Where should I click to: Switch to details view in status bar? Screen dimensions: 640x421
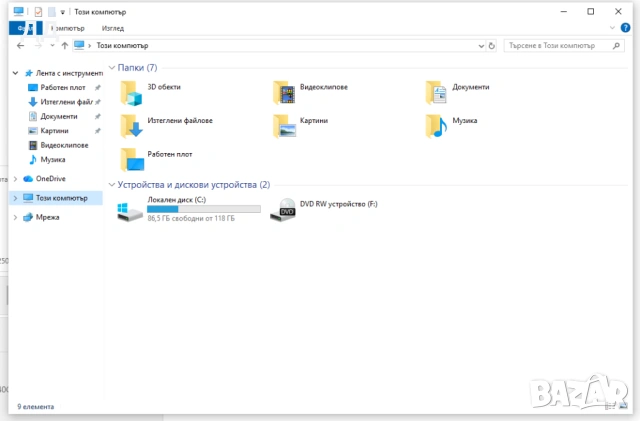(x=610, y=406)
